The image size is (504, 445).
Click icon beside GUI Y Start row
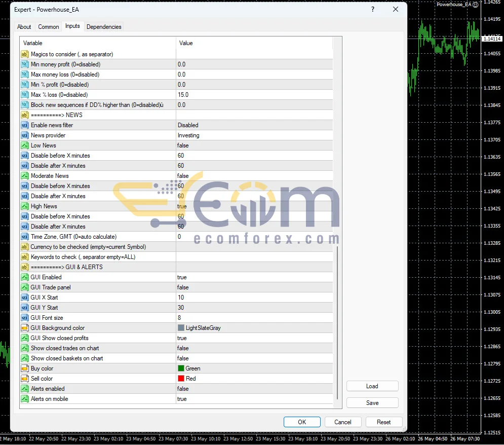24,307
